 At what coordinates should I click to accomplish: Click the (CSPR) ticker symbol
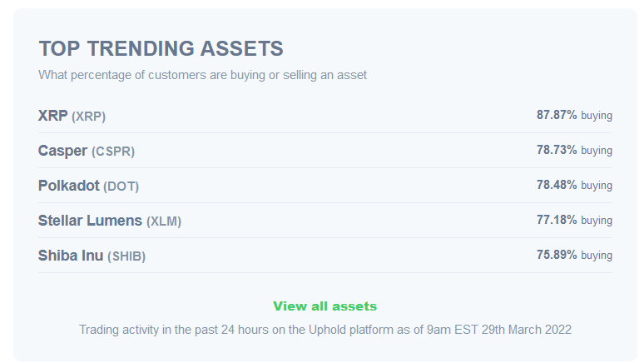[113, 152]
